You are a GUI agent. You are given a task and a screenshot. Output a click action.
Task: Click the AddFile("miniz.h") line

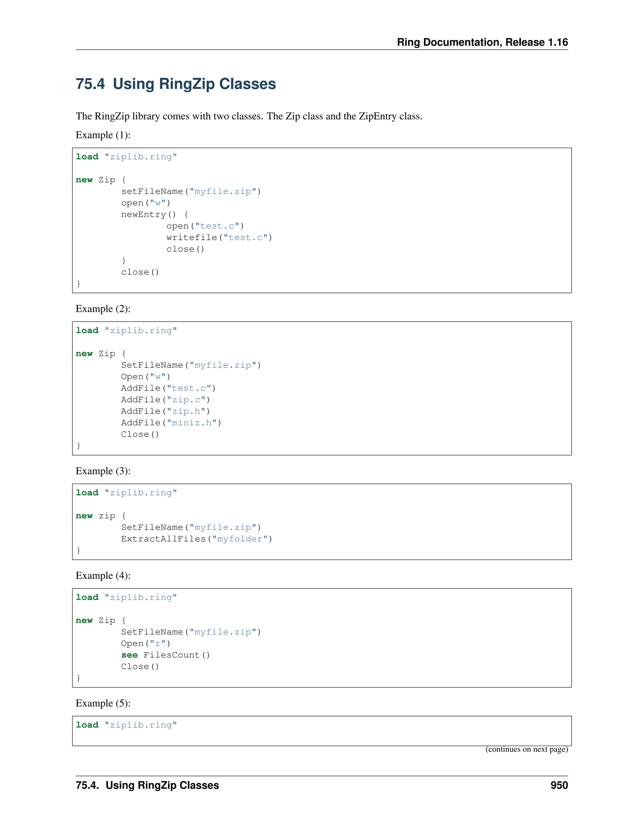tap(171, 423)
